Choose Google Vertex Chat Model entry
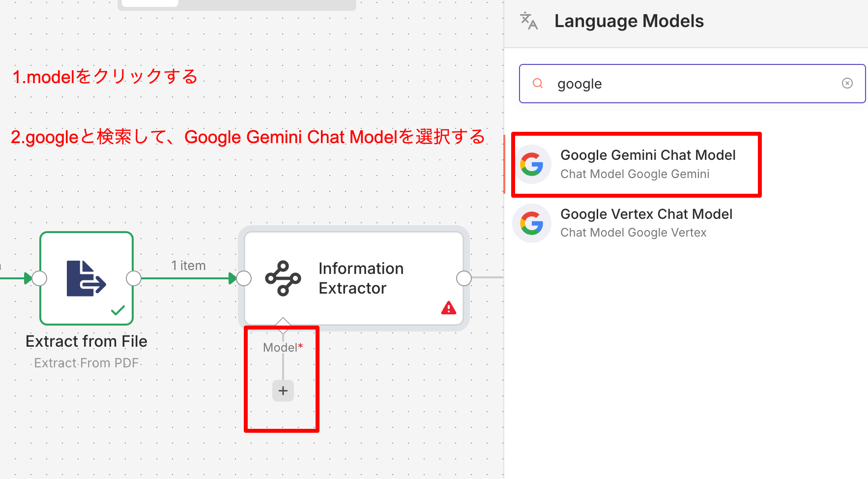 pos(646,223)
